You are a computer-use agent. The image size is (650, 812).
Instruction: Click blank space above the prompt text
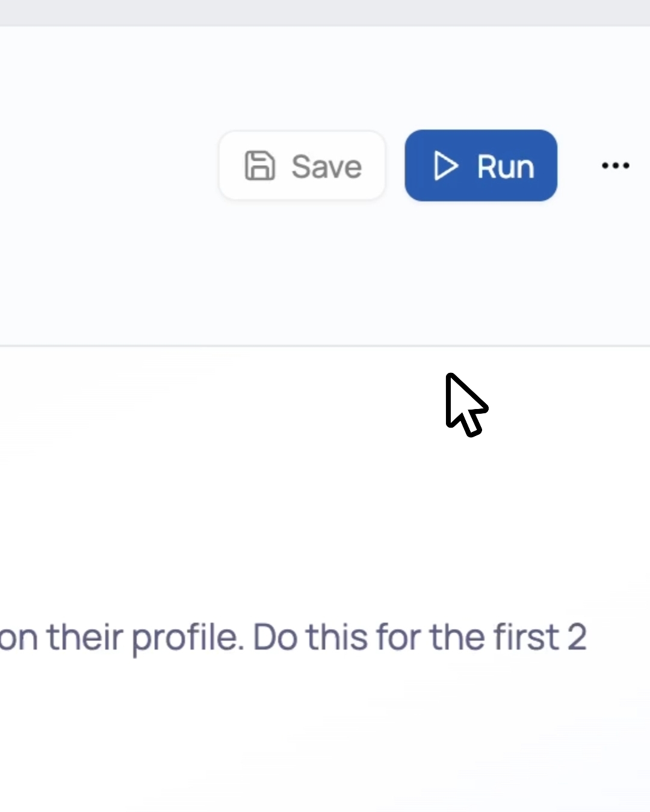pos(241,511)
